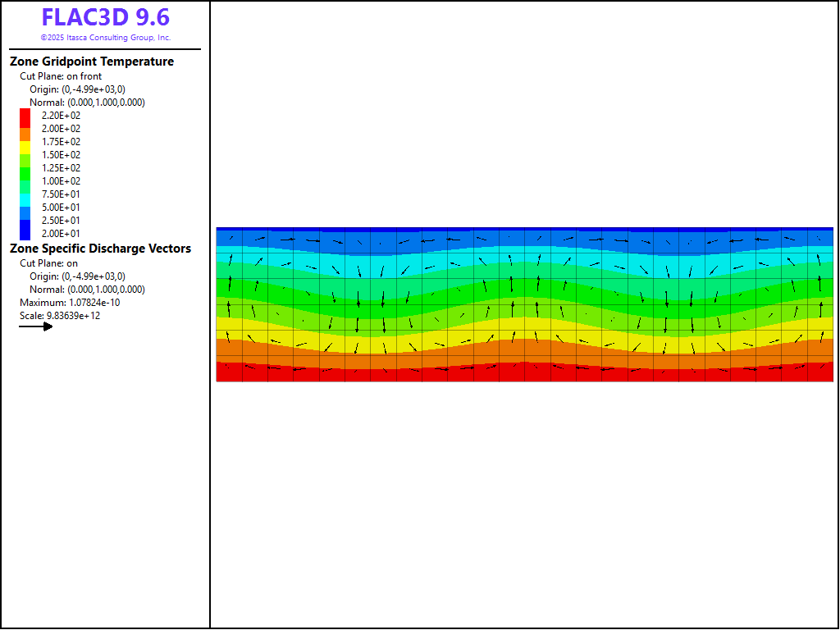Click the orange 2.00E+02 color swatch
This screenshot has height=630, width=840.
pos(25,130)
